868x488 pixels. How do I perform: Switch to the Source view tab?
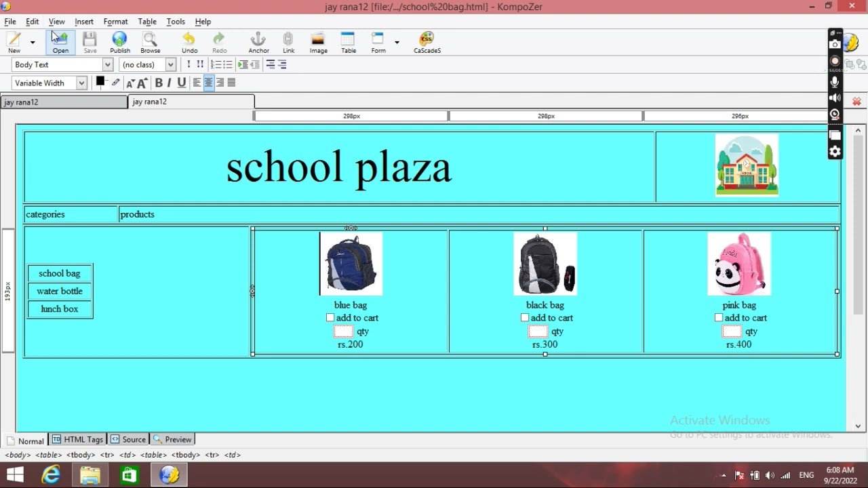point(128,439)
